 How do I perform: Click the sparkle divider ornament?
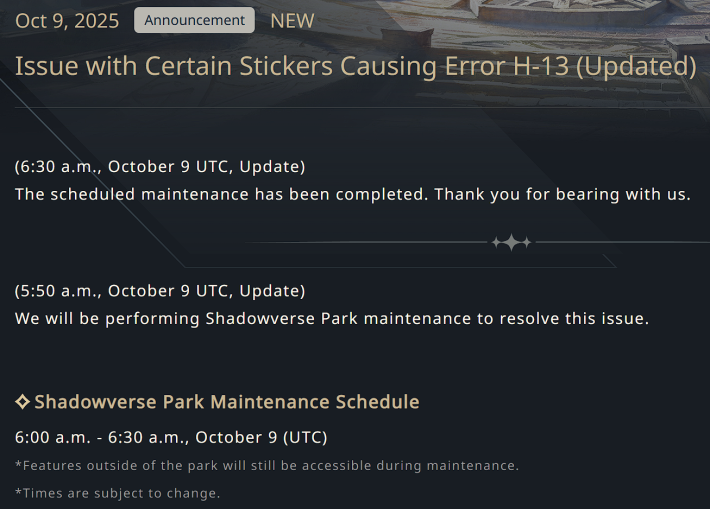coord(511,243)
